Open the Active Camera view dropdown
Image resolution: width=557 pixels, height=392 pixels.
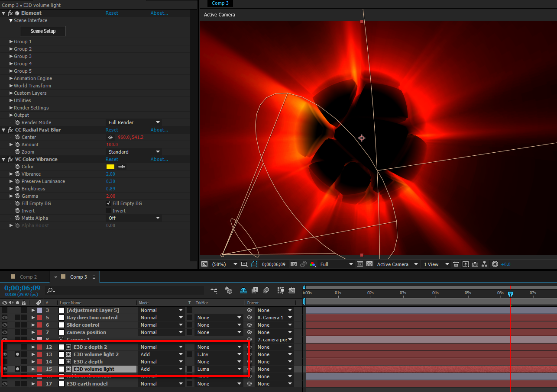click(398, 264)
